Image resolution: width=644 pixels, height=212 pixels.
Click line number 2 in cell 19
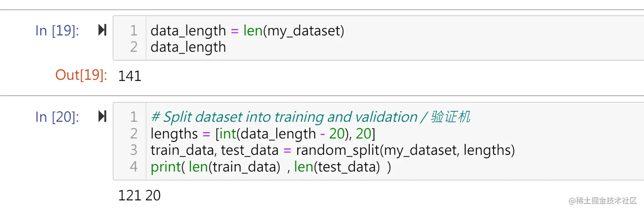(x=134, y=47)
